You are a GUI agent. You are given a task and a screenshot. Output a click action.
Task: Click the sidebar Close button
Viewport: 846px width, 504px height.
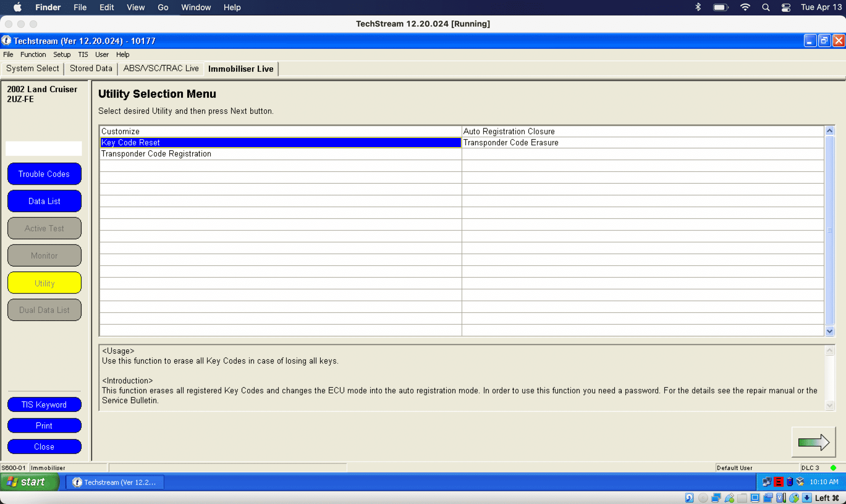pyautogui.click(x=44, y=447)
